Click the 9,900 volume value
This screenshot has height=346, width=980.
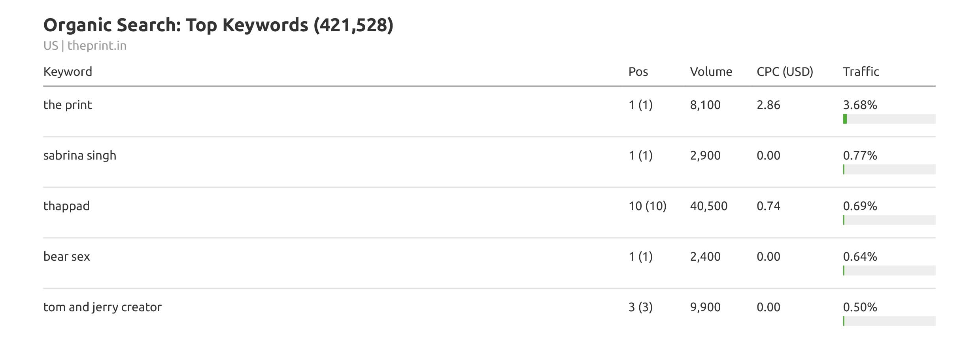click(x=705, y=307)
